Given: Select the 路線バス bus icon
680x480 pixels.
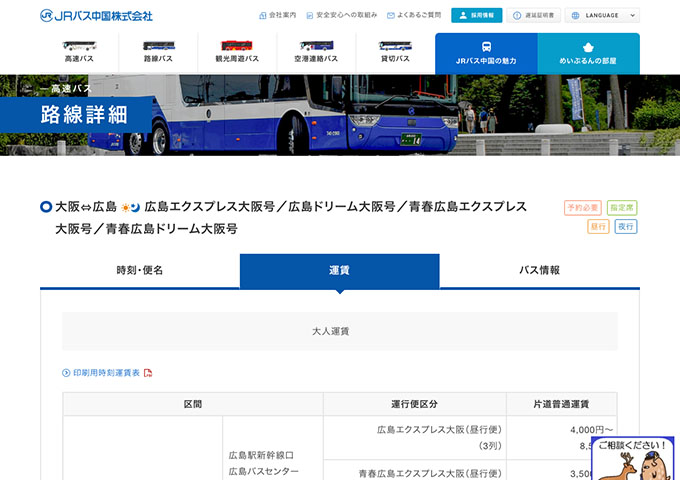Looking at the screenshot, I should coord(158,46).
